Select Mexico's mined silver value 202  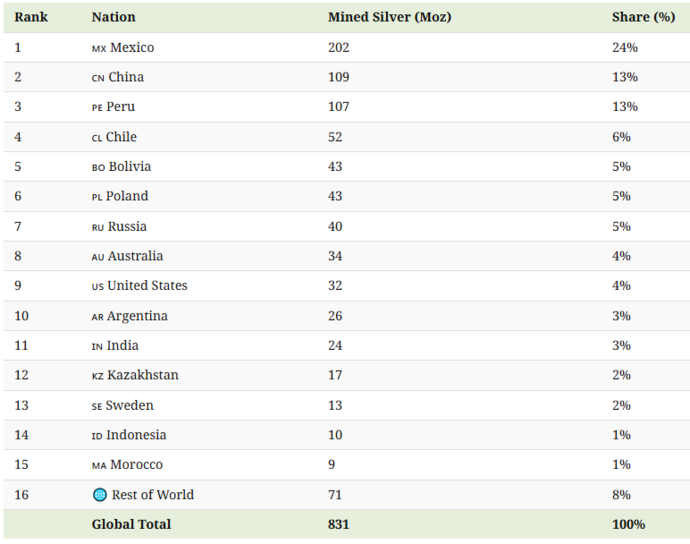tap(338, 48)
